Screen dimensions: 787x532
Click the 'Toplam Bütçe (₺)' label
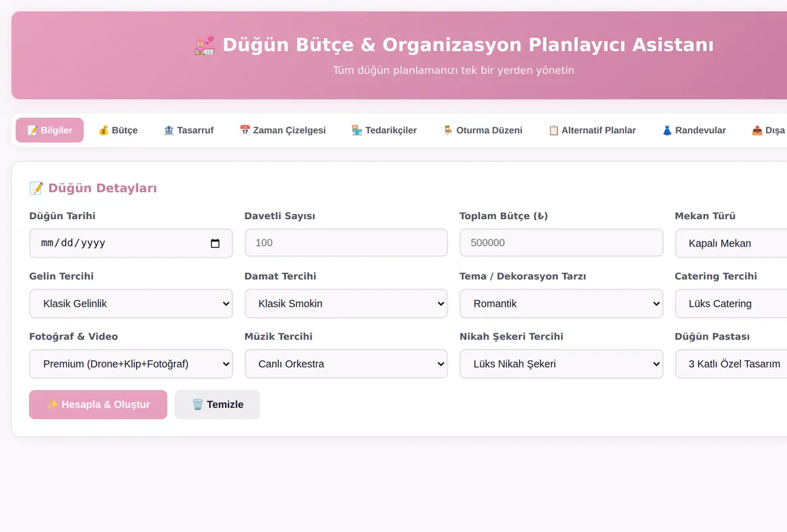504,216
